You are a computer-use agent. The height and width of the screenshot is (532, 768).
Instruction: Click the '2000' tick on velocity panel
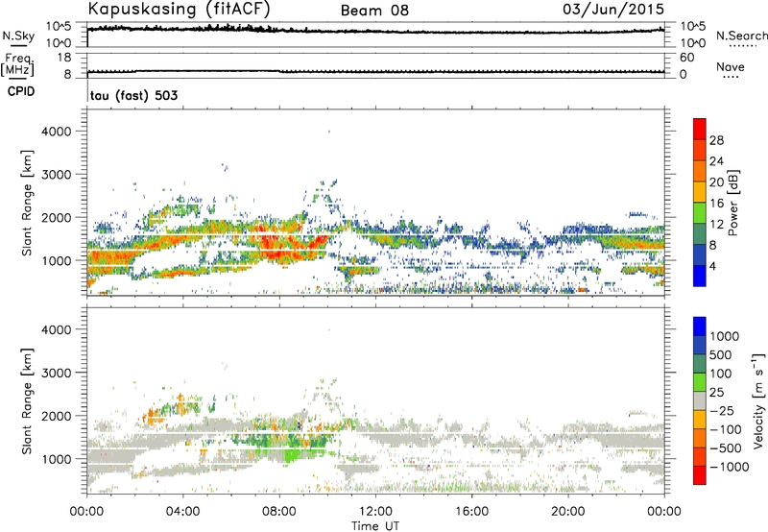click(x=57, y=416)
